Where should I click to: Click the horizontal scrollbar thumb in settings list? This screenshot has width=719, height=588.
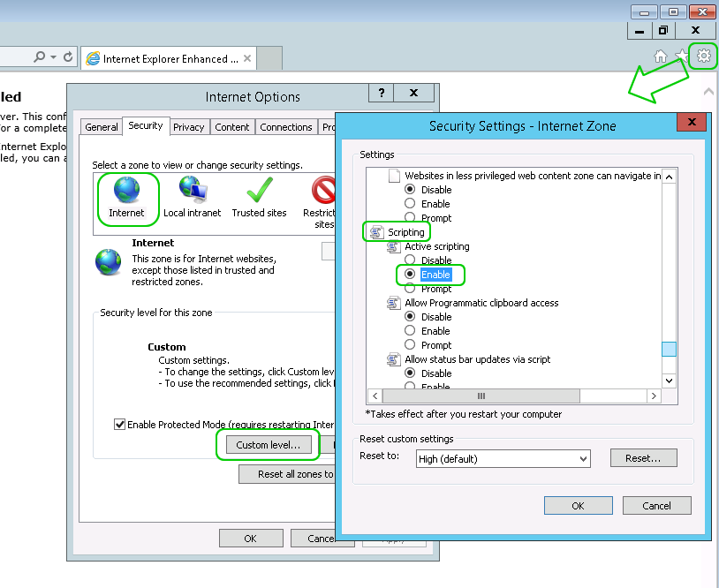point(481,396)
